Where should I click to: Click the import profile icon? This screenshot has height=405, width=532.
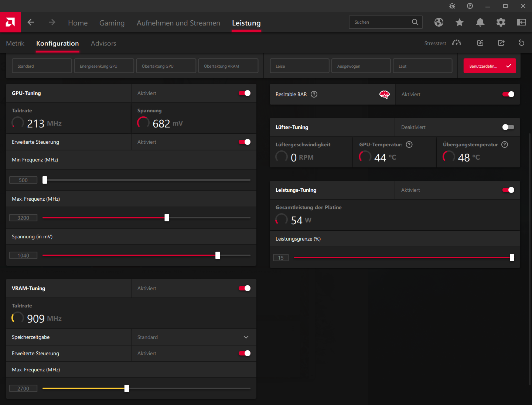click(x=480, y=43)
